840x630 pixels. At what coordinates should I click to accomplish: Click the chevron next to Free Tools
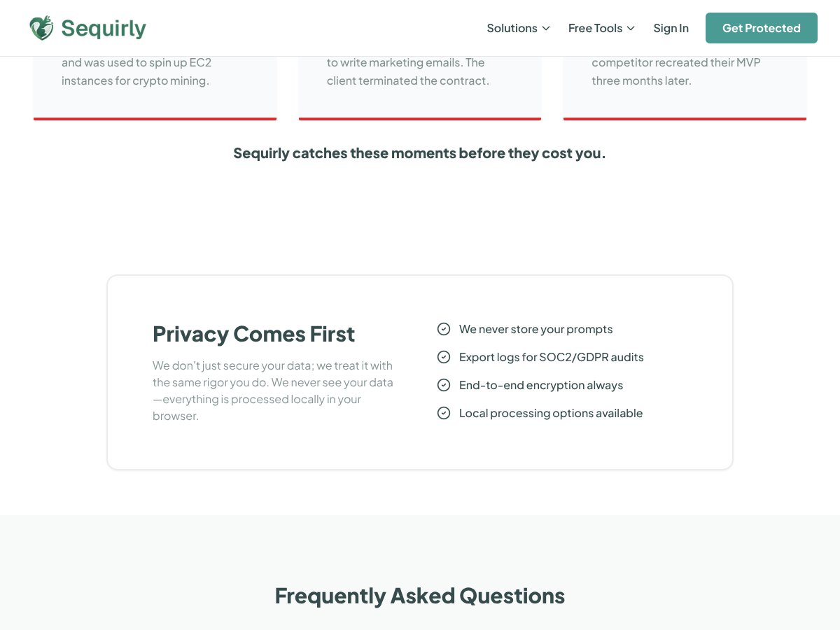click(x=631, y=29)
